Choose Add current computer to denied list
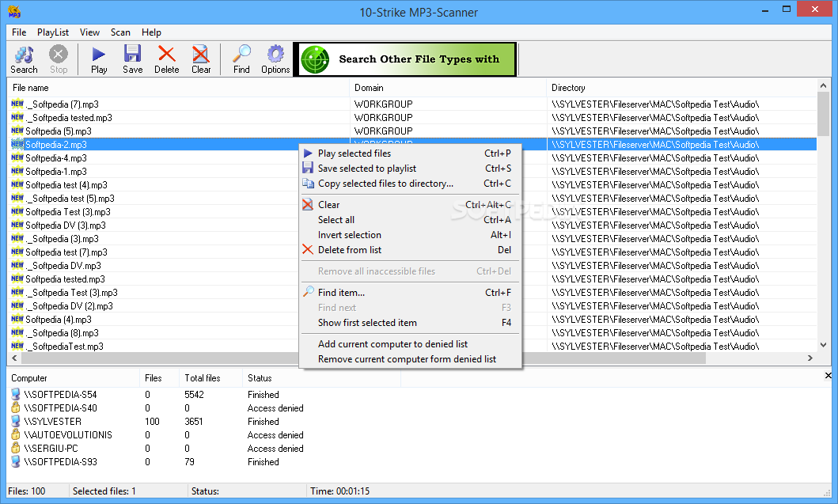Image resolution: width=838 pixels, height=504 pixels. click(410, 344)
